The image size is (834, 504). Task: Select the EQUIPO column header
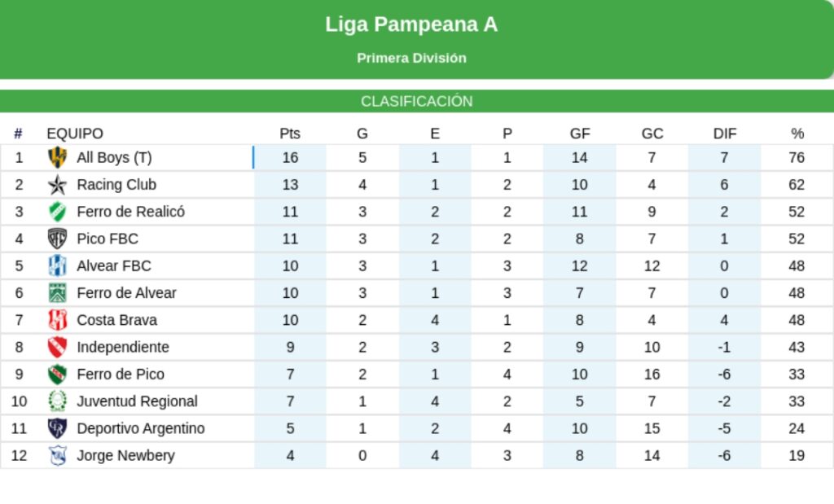75,134
